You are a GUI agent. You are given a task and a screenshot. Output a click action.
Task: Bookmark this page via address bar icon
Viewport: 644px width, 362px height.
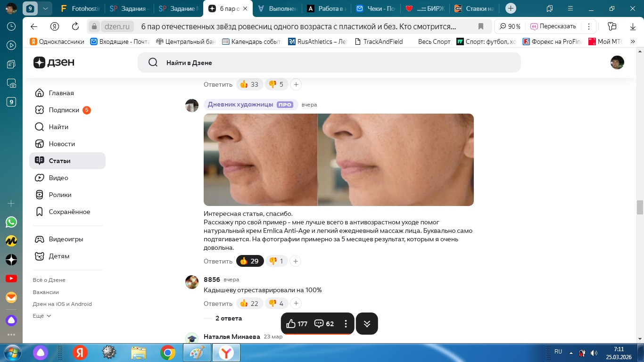[x=481, y=26]
